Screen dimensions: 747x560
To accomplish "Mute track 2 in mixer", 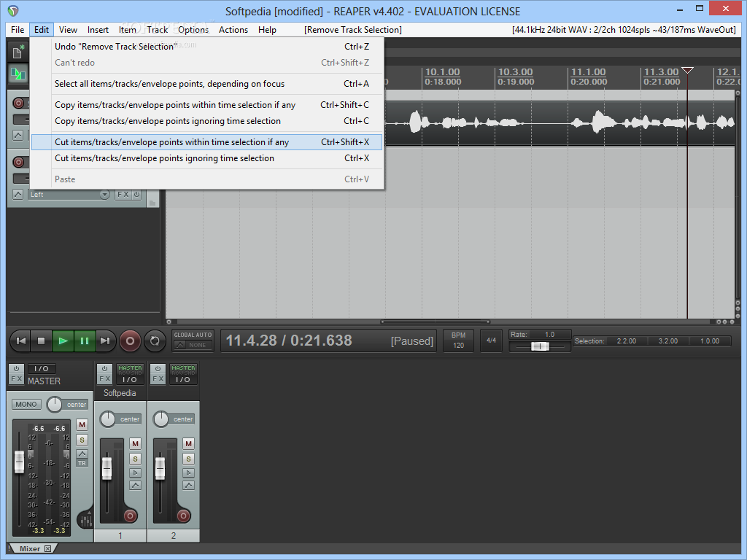I will (189, 444).
